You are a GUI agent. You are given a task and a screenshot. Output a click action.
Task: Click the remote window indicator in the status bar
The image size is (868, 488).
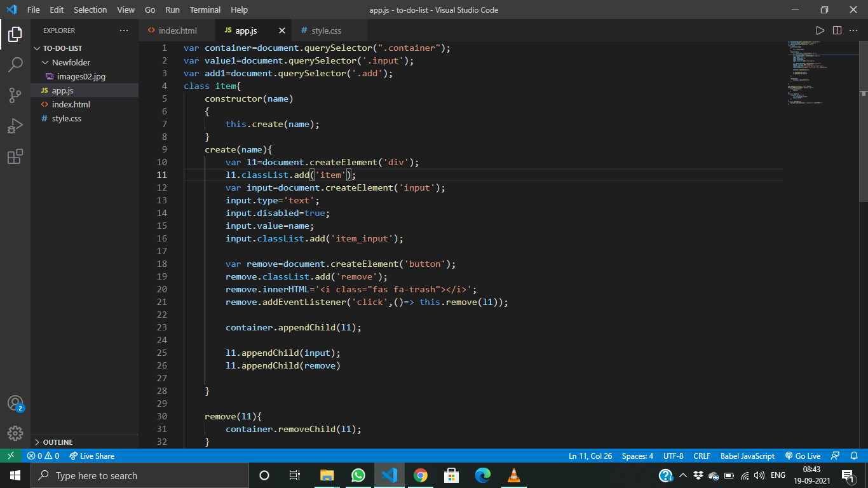[10, 456]
